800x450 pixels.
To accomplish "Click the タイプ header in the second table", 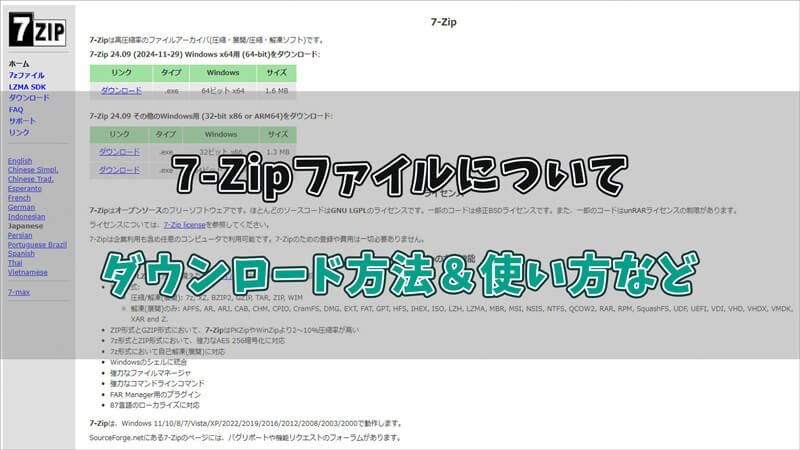I will [x=166, y=134].
